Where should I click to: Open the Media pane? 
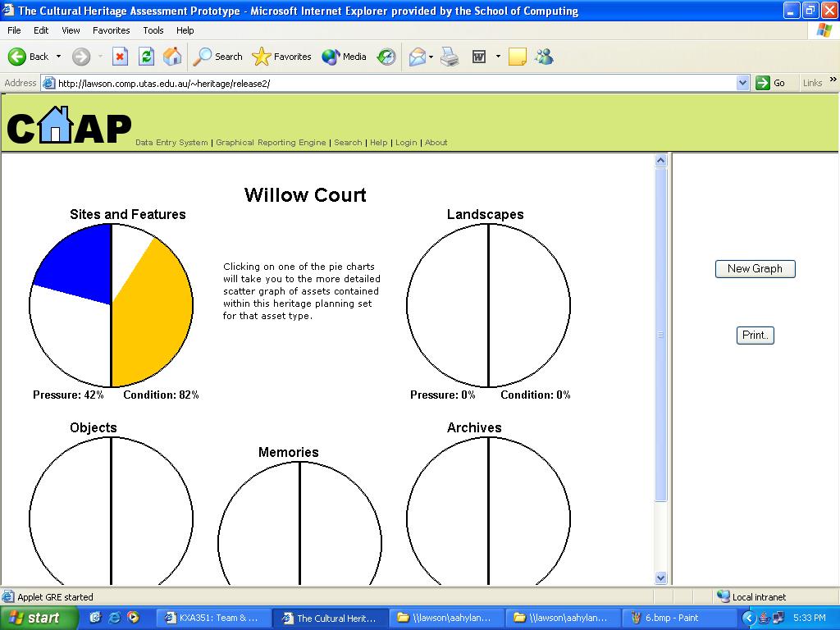345,57
